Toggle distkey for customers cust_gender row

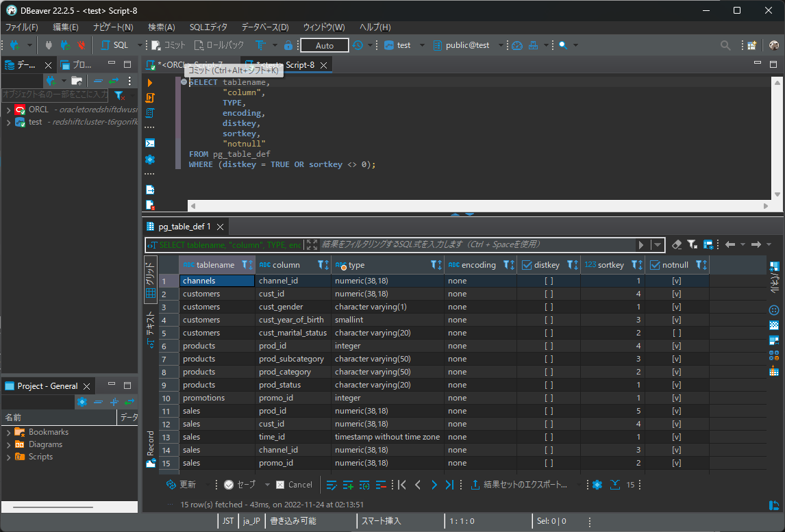(549, 307)
